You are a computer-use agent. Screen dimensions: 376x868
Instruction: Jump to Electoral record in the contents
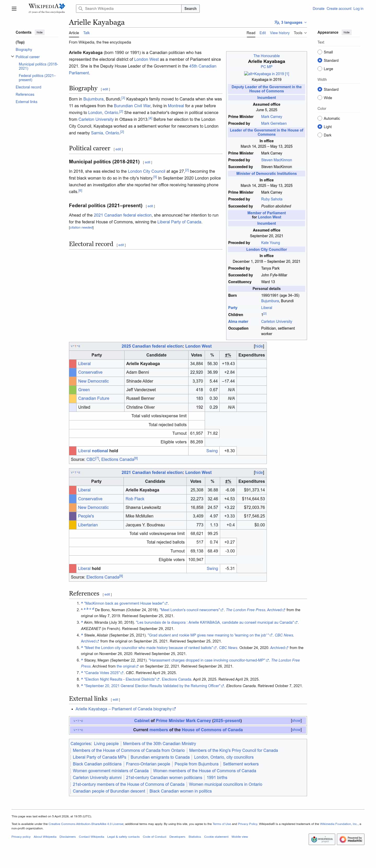coord(28,87)
